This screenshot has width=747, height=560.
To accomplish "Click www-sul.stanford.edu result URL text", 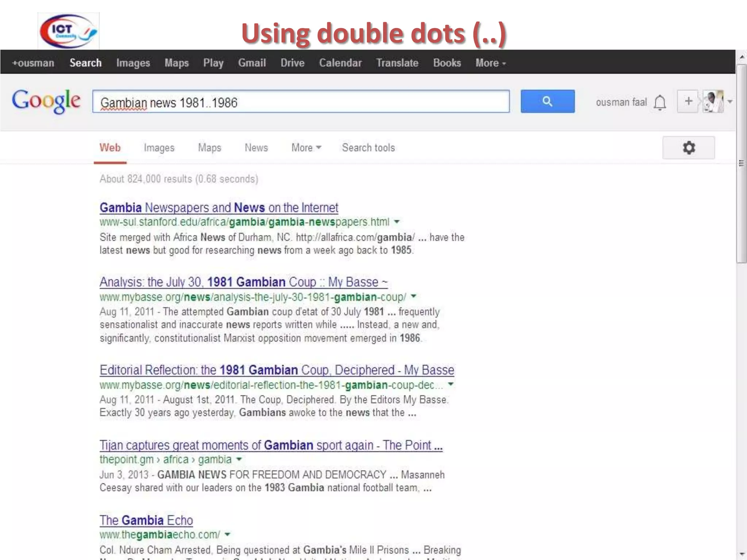I will pos(244,222).
